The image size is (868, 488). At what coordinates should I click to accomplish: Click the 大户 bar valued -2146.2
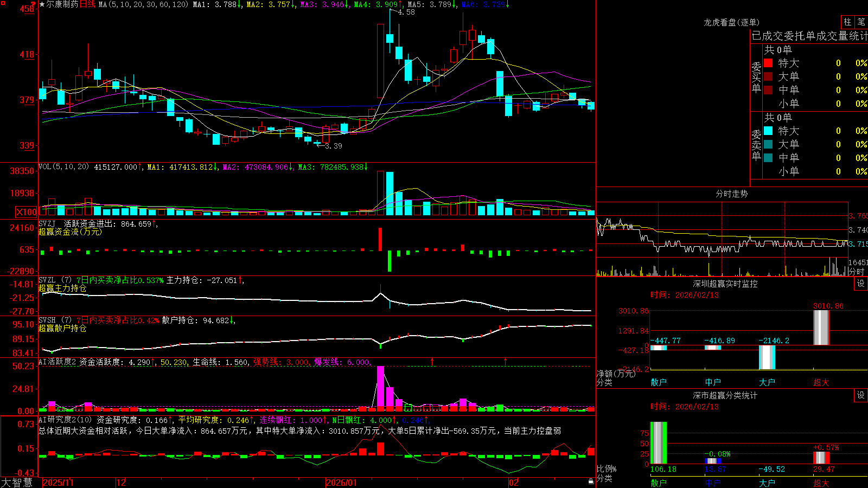coord(767,357)
